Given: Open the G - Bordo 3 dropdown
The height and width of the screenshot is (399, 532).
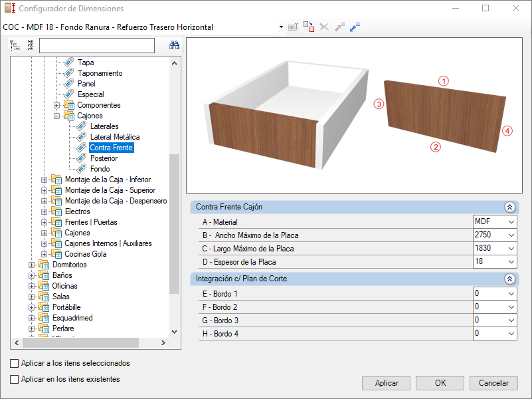Looking at the screenshot, I should (511, 321).
